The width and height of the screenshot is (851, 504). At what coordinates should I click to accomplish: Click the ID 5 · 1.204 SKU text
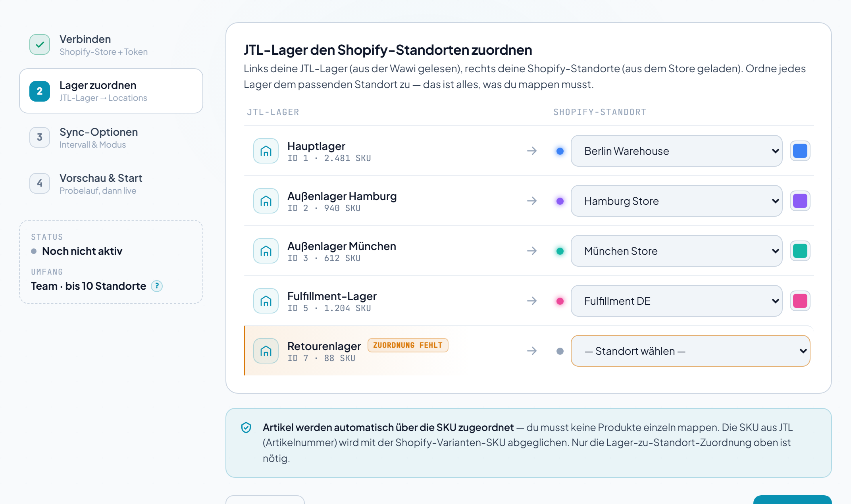[329, 308]
